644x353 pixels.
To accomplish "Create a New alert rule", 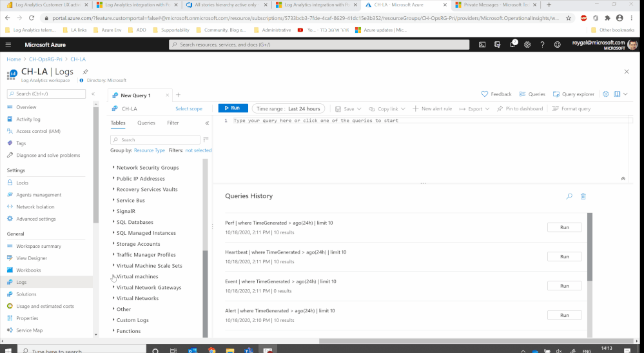I will [432, 109].
